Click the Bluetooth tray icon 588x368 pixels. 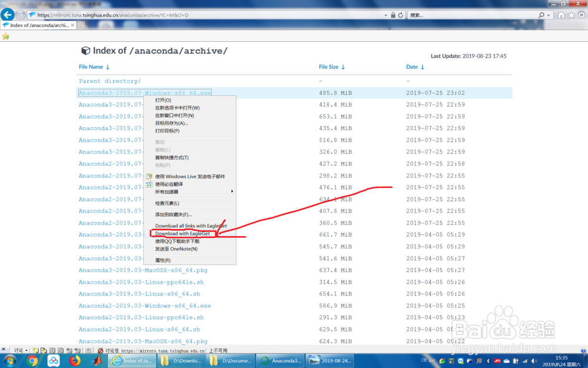coord(488,361)
